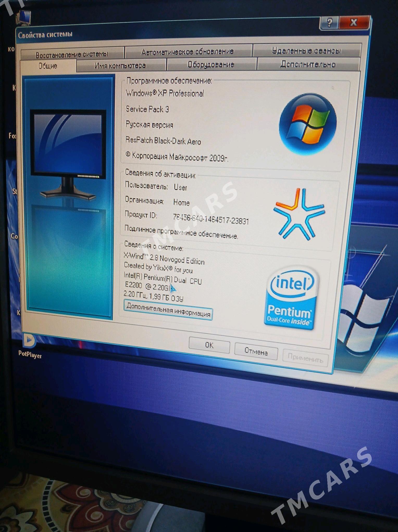Click the Подлинное программное обеспечение text
Viewport: 398px width, 532px height.
pyautogui.click(x=181, y=232)
